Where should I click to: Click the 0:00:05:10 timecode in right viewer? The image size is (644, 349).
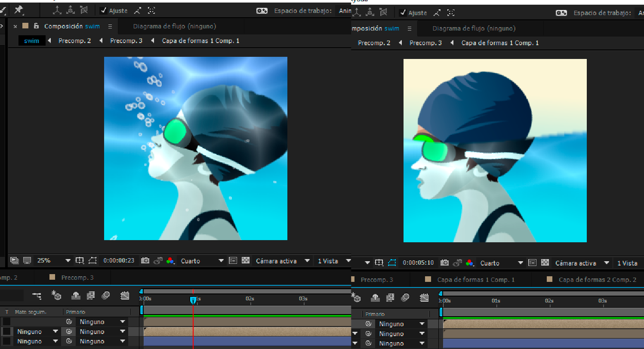tap(418, 263)
